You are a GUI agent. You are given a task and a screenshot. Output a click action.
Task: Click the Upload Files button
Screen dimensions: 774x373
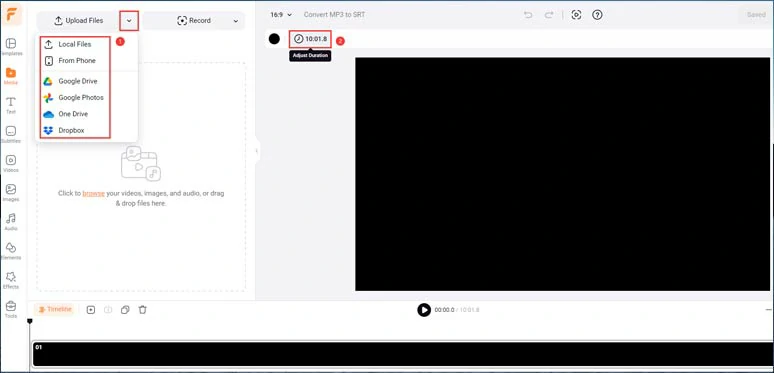(78, 21)
